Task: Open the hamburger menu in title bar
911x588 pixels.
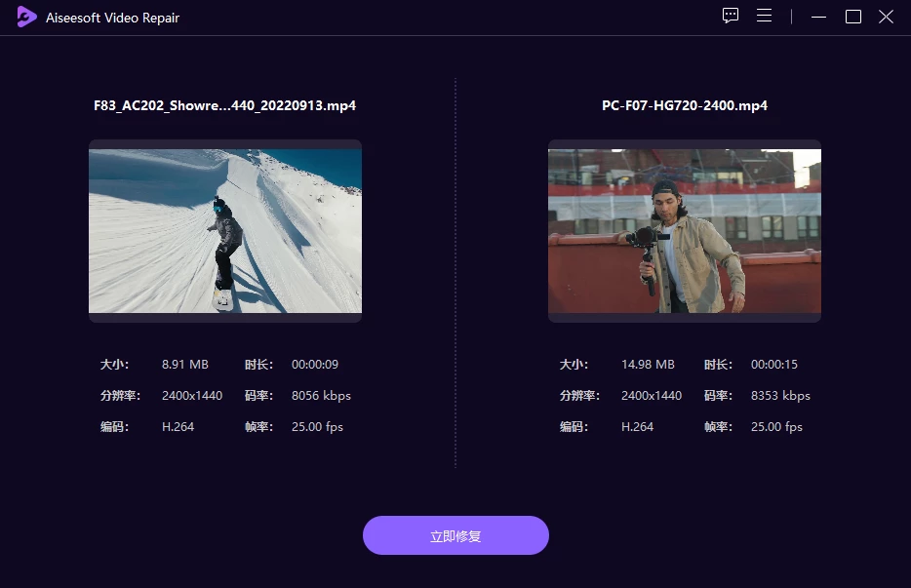Action: [764, 17]
